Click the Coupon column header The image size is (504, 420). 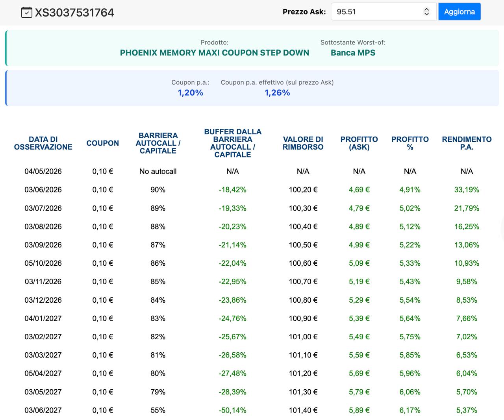click(102, 143)
